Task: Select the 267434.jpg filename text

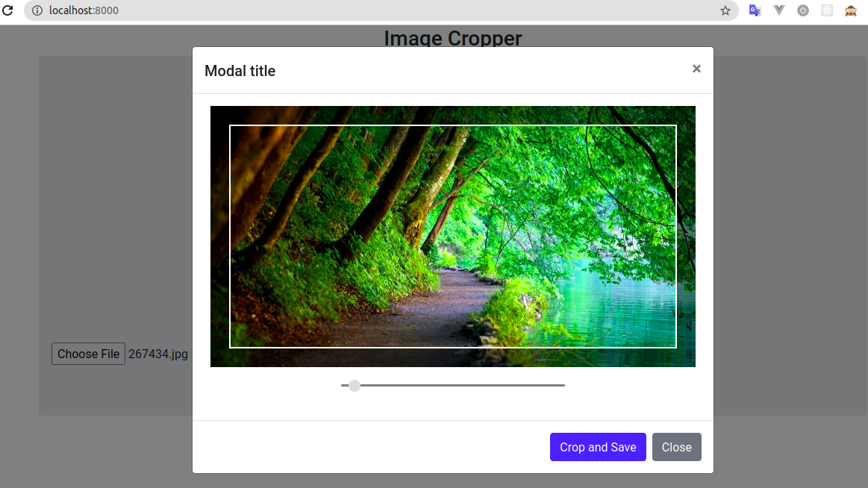Action: point(157,354)
